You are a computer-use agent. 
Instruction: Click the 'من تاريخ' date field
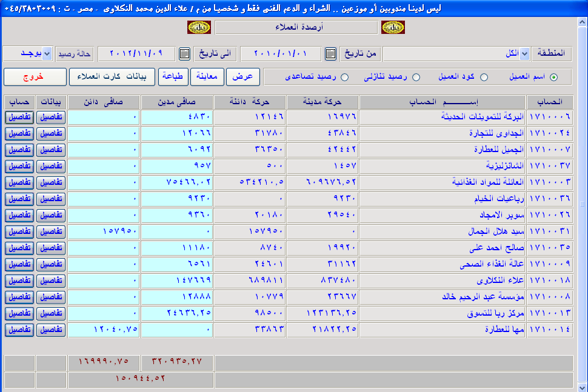point(281,54)
